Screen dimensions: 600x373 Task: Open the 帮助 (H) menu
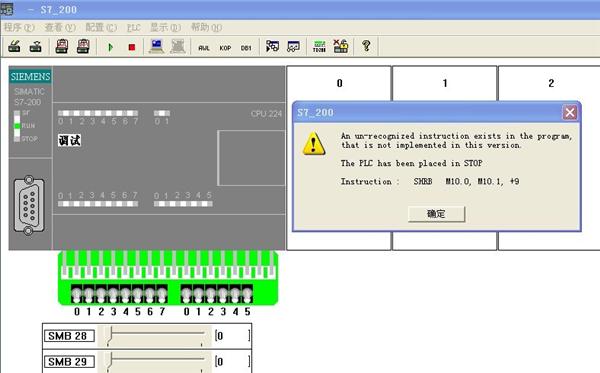207,27
